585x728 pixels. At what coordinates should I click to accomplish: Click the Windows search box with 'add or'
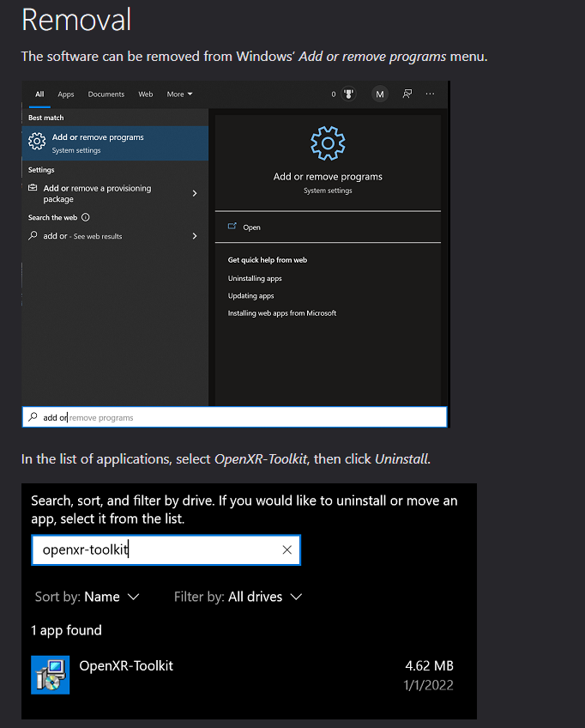[x=235, y=417]
